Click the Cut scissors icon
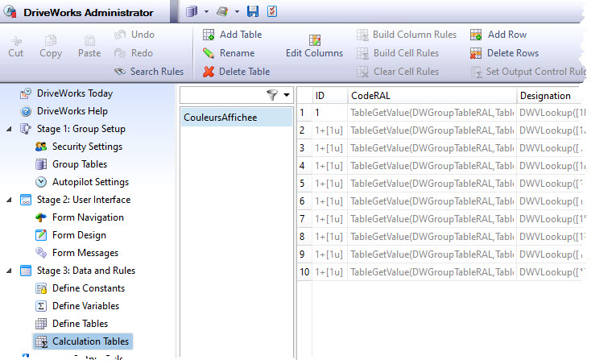Image resolution: width=591 pixels, height=364 pixels. pos(16,40)
